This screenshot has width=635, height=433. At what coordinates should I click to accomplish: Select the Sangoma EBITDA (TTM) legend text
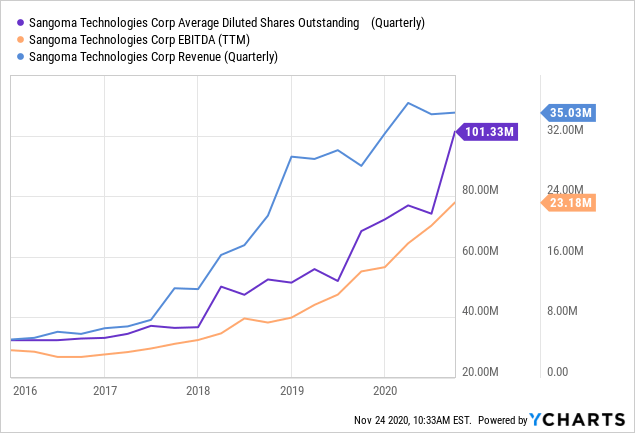139,40
